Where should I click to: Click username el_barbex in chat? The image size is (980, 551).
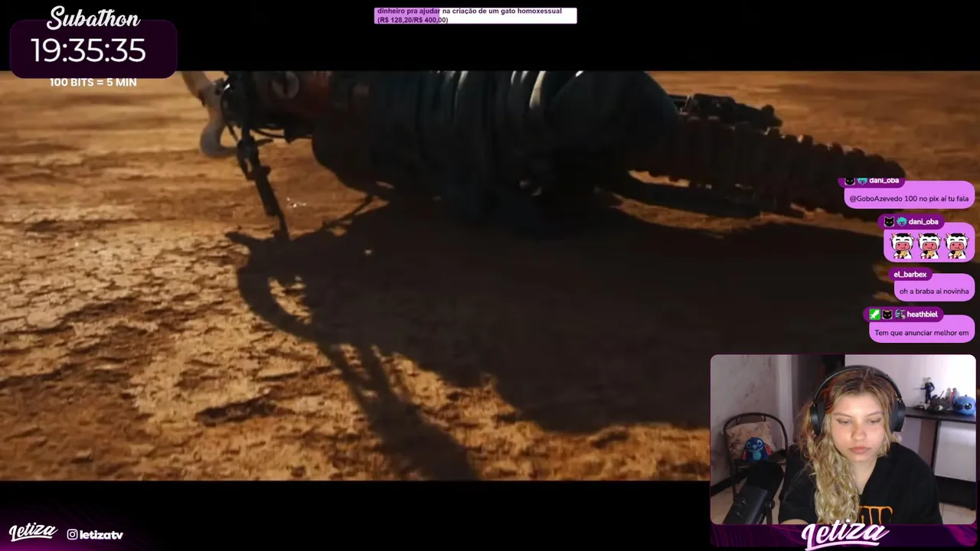tap(910, 274)
